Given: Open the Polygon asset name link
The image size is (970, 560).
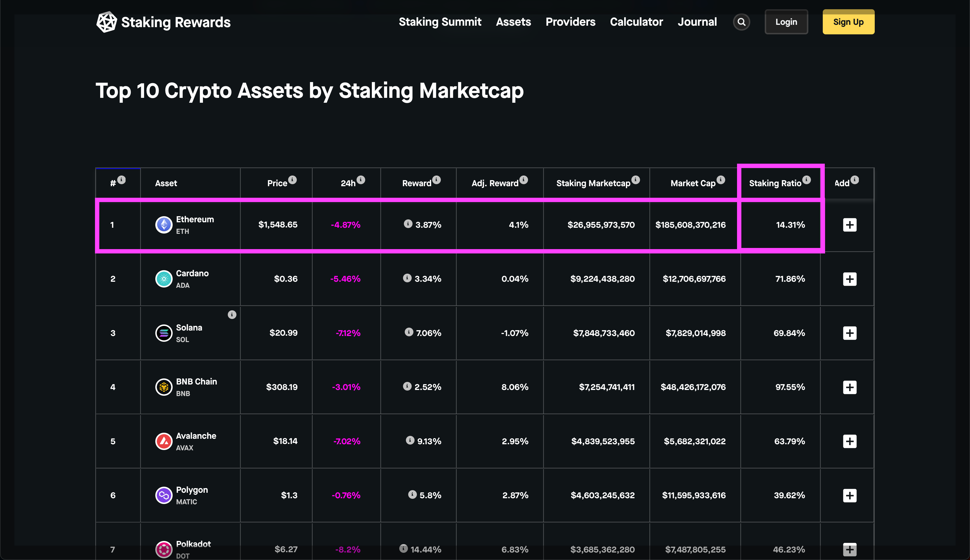Looking at the screenshot, I should click(191, 490).
